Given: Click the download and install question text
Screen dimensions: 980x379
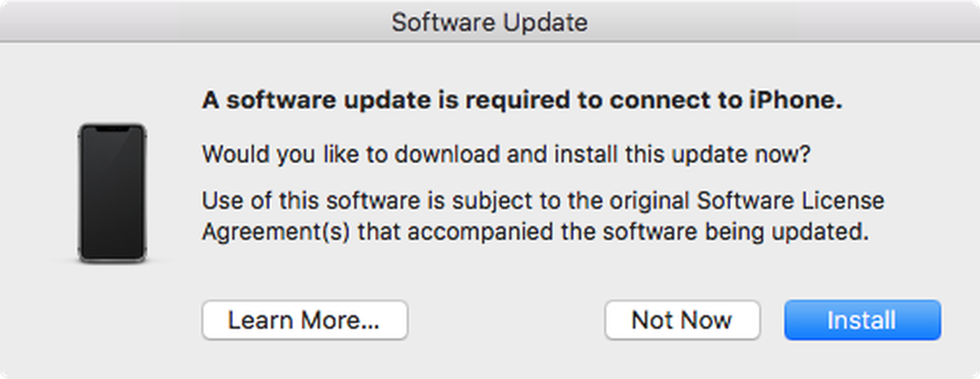Looking at the screenshot, I should coord(505,154).
